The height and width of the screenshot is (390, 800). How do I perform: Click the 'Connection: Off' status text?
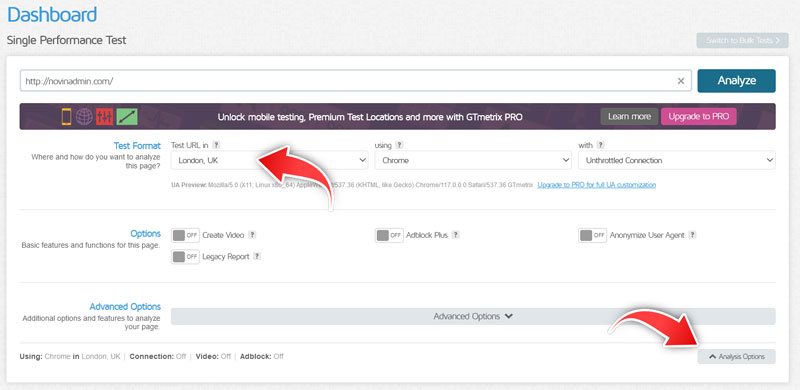tap(158, 356)
